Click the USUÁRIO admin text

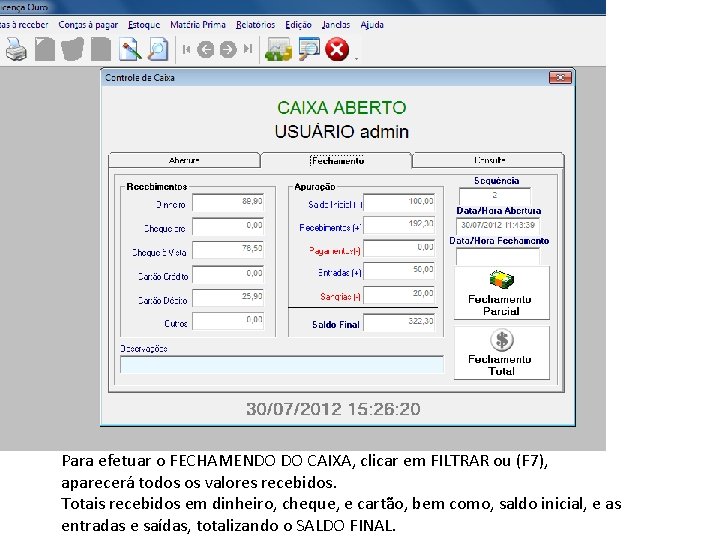coord(342,132)
